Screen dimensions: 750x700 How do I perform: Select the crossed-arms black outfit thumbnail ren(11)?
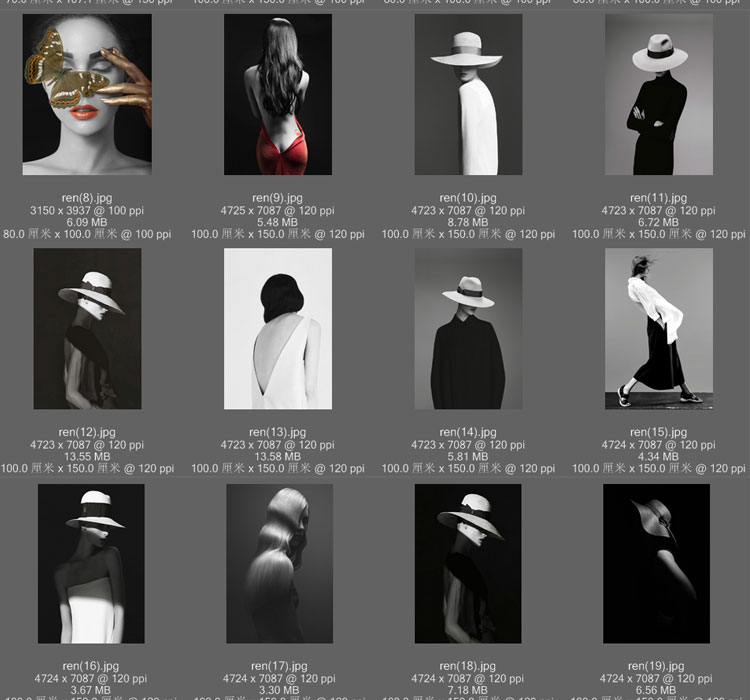[x=658, y=94]
